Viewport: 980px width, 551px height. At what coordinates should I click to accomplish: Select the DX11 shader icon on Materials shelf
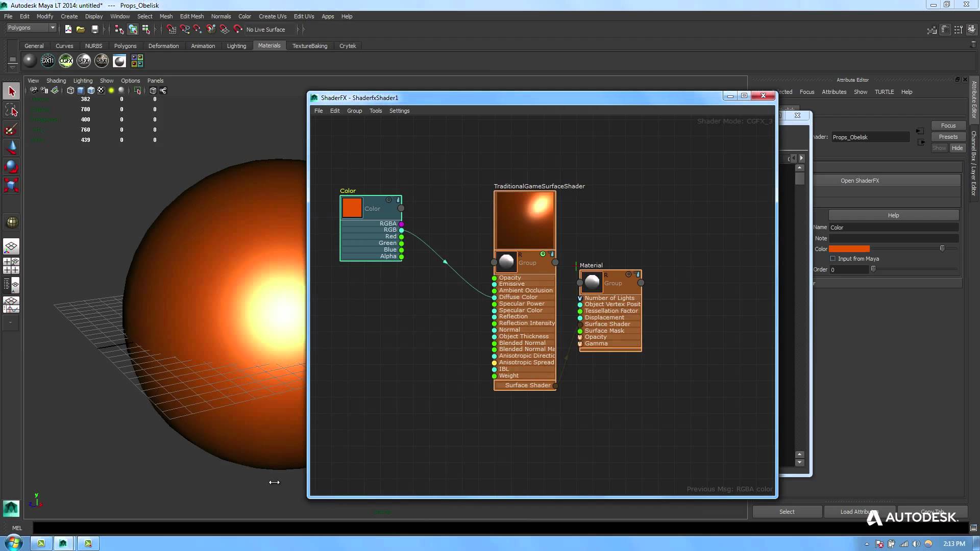click(x=47, y=60)
